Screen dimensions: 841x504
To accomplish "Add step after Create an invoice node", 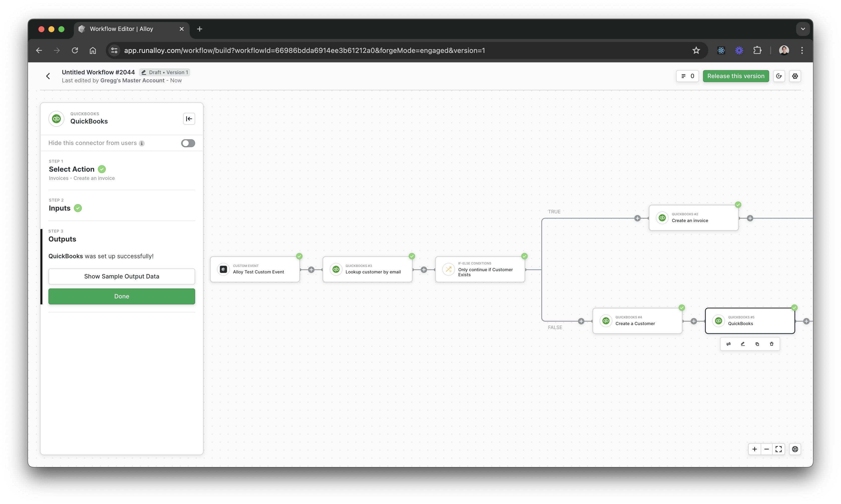I will coord(750,218).
